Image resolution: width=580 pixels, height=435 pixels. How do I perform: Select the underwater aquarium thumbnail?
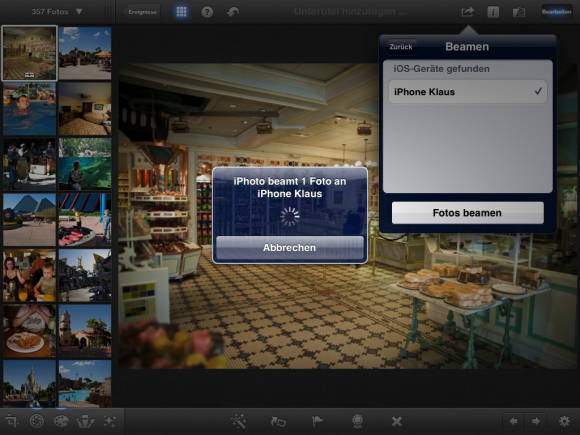pos(85,164)
